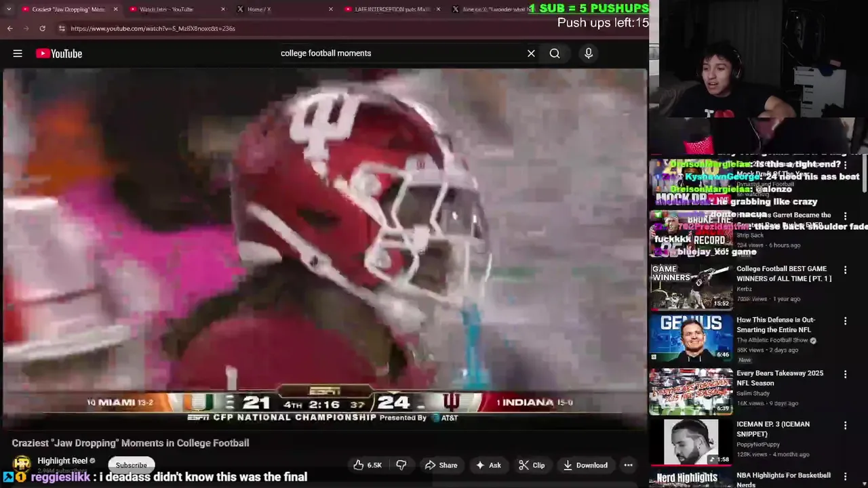Image resolution: width=868 pixels, height=488 pixels.
Task: Open the Nerd Highlights NBA thumbnail
Action: pyautogui.click(x=691, y=479)
